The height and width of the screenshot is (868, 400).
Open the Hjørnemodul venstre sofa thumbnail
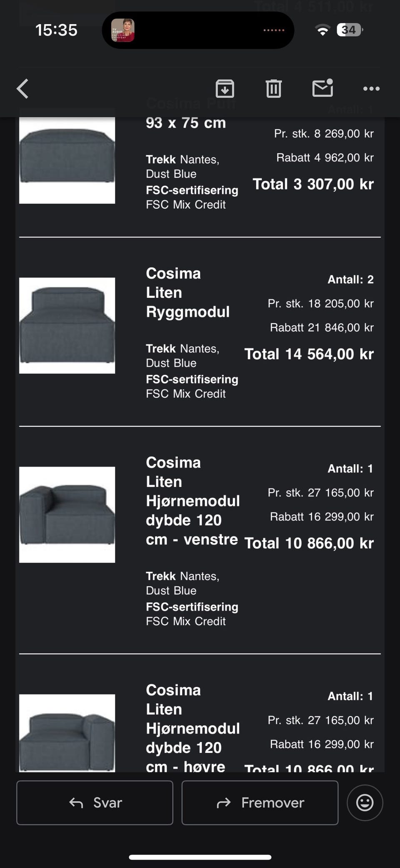[67, 514]
